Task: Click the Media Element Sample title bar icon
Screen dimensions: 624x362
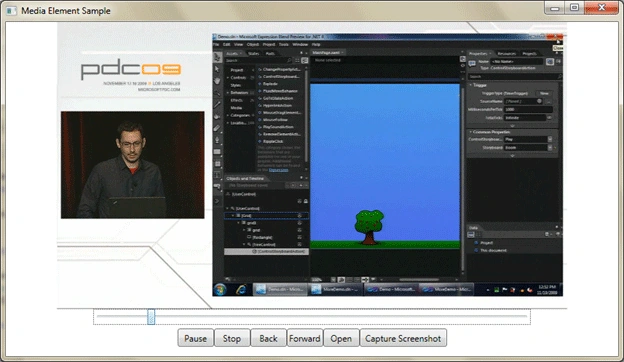Action: (11, 11)
